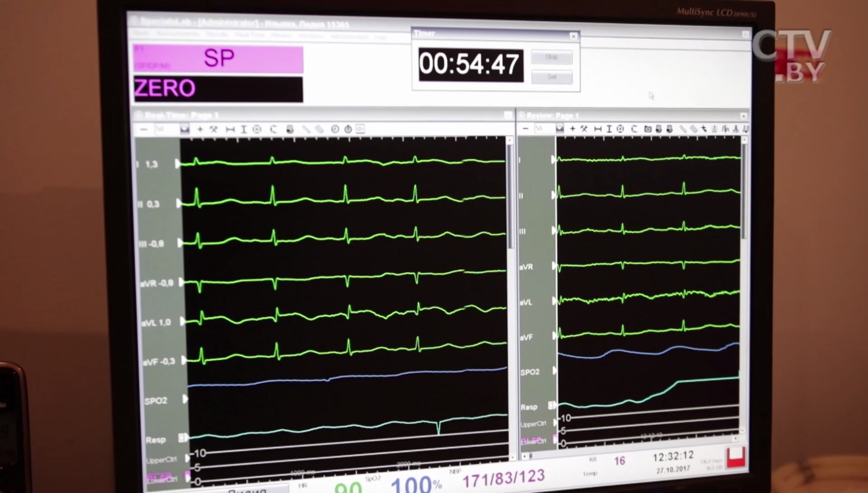Select SPO2 label in Review panel
Viewport: 868px width, 493px height.
(530, 372)
